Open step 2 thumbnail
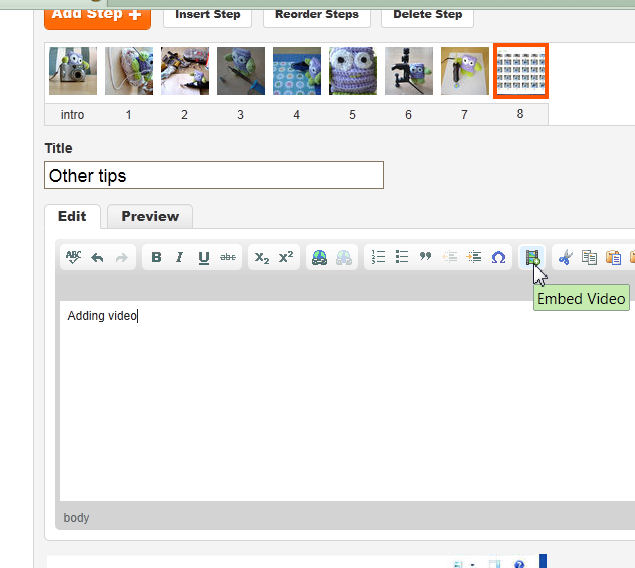 (x=185, y=71)
